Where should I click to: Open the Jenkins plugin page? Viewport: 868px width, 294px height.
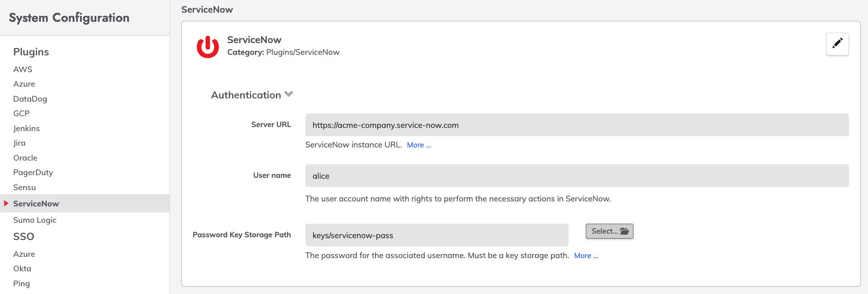[x=26, y=128]
